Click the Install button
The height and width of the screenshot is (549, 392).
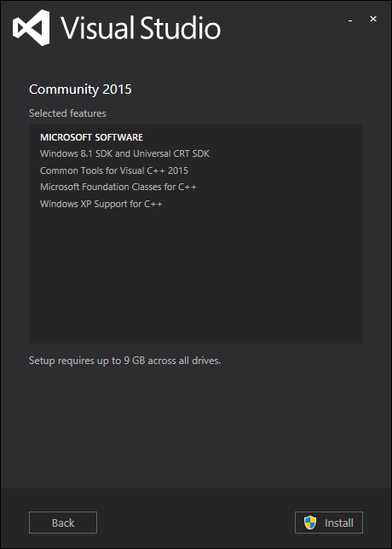[x=329, y=523]
